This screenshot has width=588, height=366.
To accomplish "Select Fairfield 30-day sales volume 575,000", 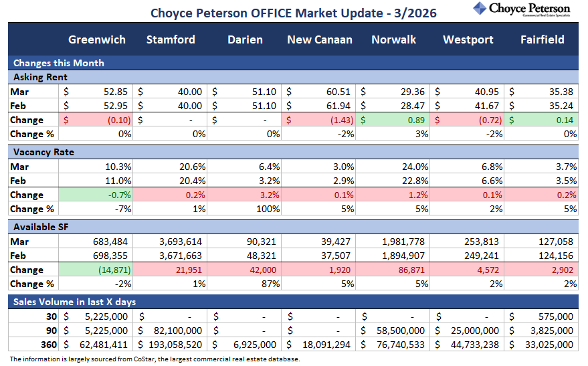I will pos(541,316).
